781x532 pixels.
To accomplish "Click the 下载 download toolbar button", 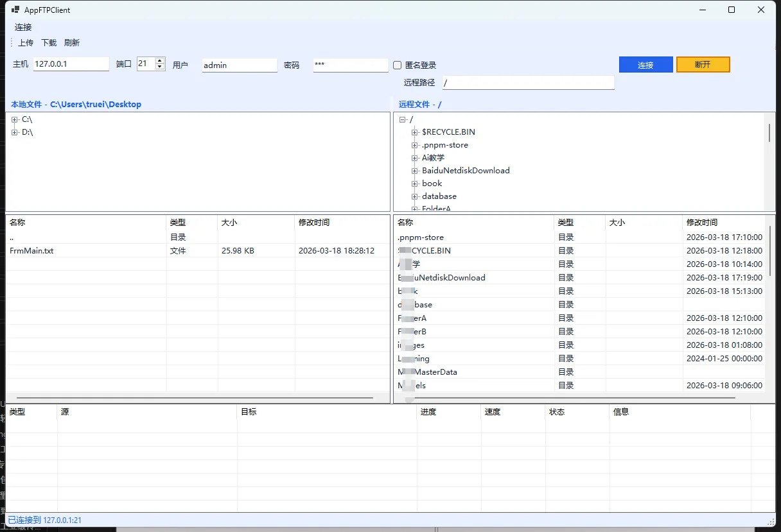I will point(49,43).
